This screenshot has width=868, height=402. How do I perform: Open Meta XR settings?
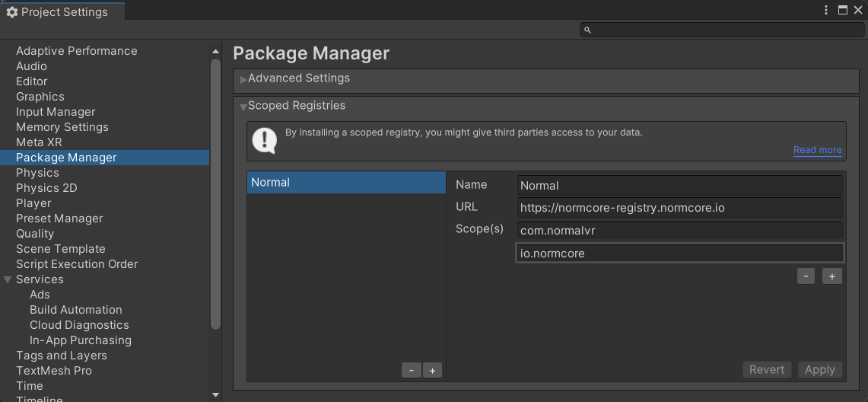click(39, 142)
